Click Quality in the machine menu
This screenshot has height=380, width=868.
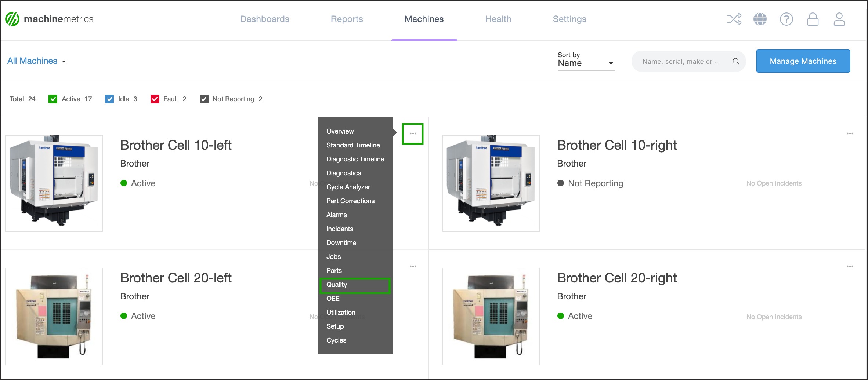tap(337, 285)
